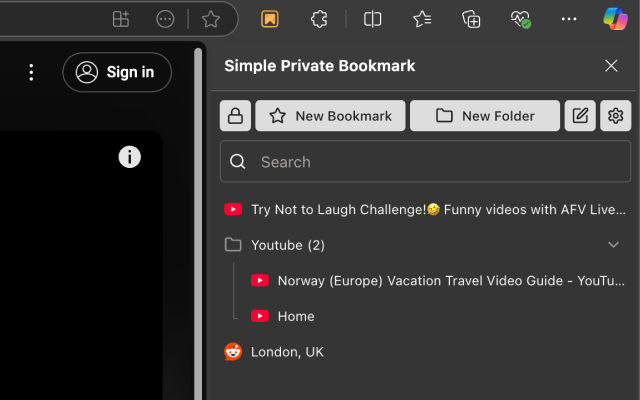Open the Try Not to Laugh Challenge bookmark
The image size is (640, 400).
(425, 209)
